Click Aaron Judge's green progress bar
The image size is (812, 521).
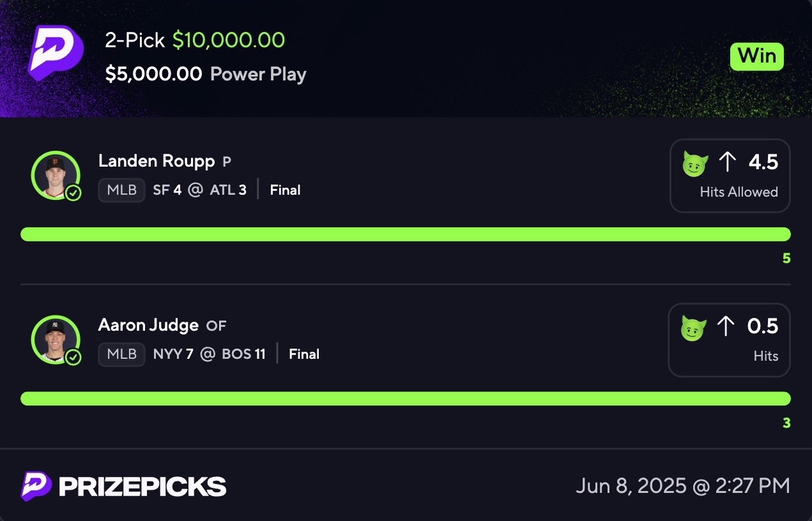406,398
